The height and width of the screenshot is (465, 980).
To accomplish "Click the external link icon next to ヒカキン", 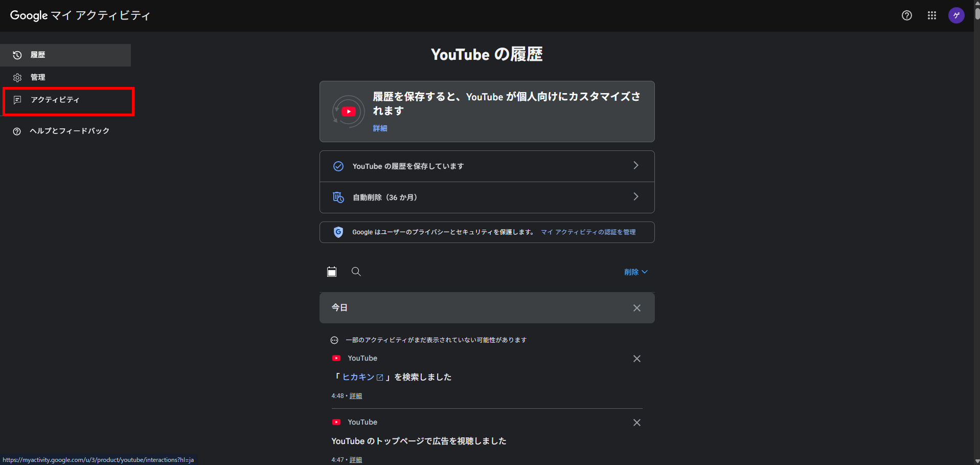I will tap(380, 378).
